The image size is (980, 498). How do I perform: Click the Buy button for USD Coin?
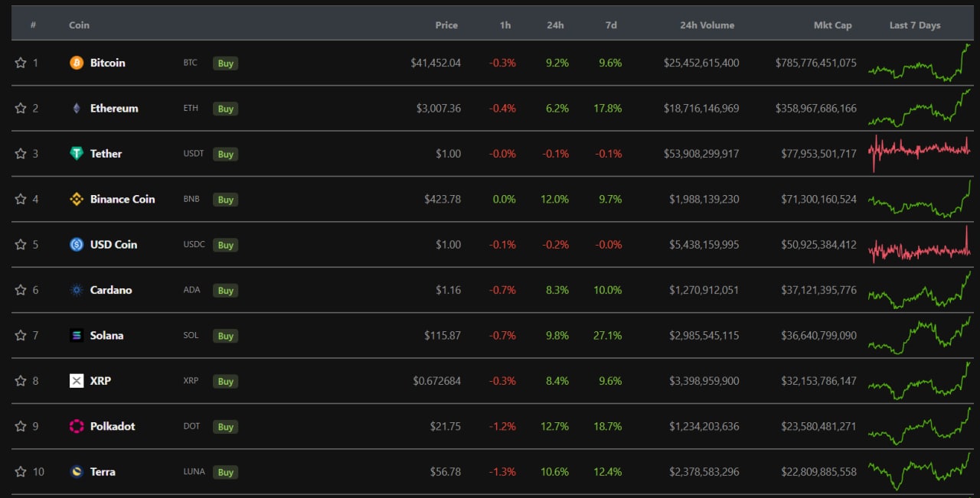(x=225, y=246)
